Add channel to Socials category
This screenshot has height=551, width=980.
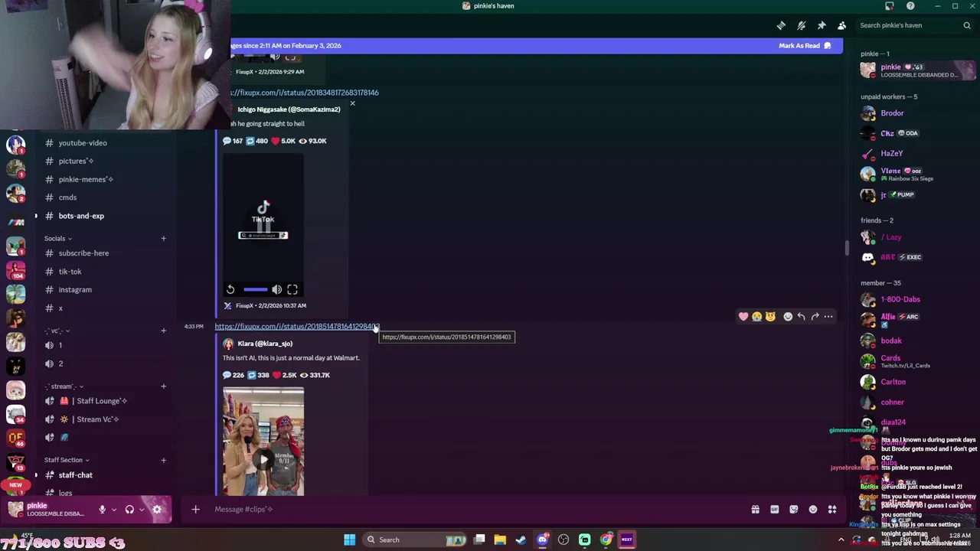click(x=163, y=239)
